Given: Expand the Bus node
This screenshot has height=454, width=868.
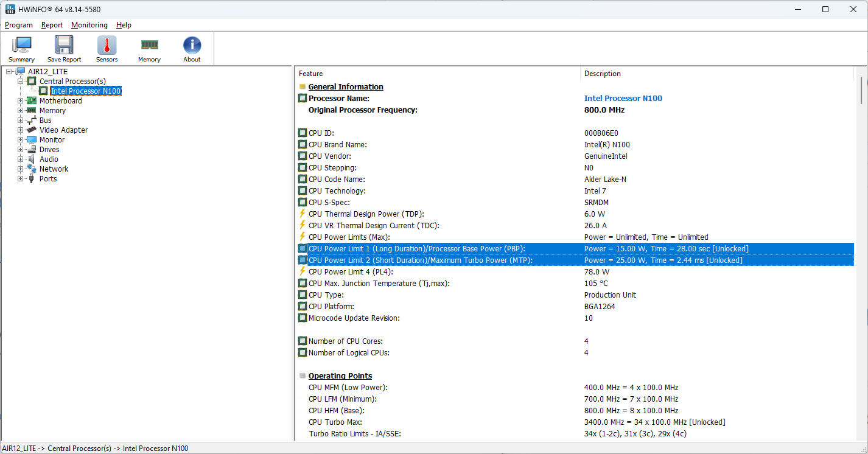Looking at the screenshot, I should pos(21,120).
